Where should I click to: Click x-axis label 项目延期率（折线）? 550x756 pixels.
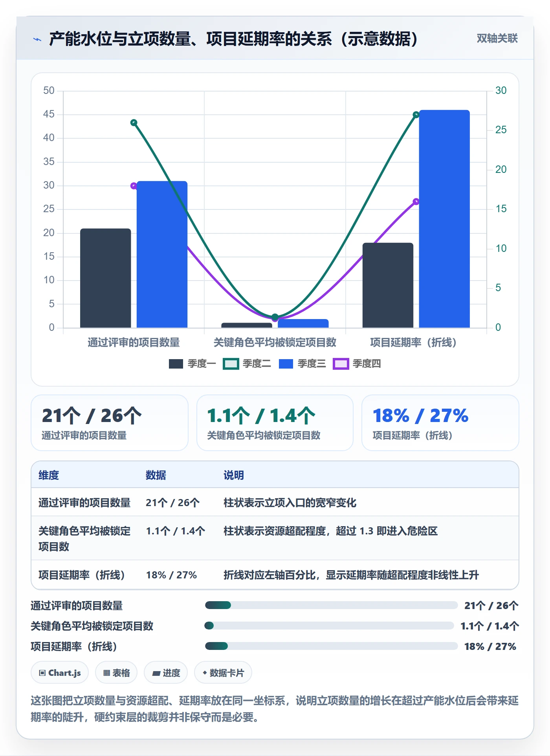[x=413, y=342]
